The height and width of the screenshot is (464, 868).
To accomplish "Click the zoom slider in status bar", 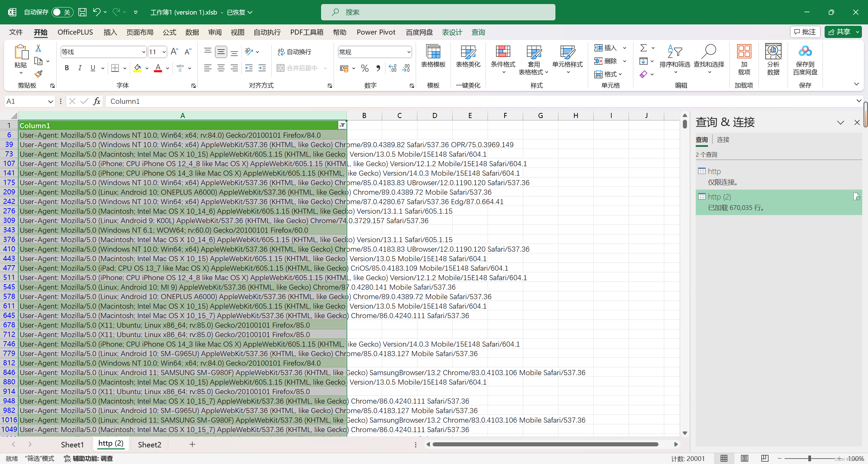I will pyautogui.click(x=810, y=459).
